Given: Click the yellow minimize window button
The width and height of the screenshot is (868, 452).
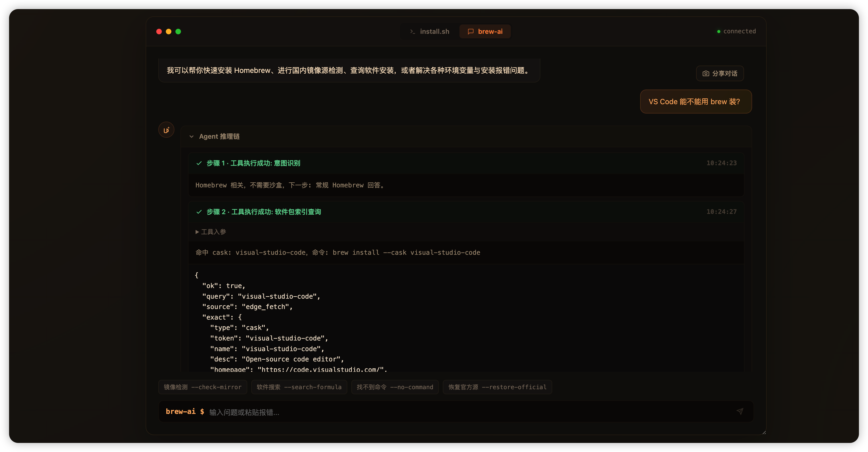Looking at the screenshot, I should 168,31.
